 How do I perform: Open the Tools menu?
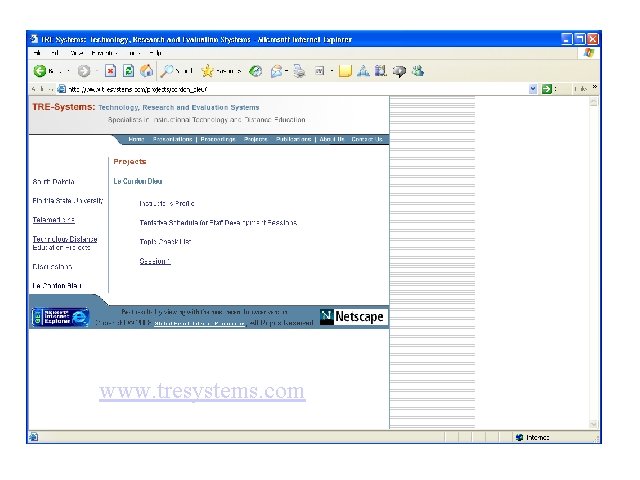(x=134, y=53)
